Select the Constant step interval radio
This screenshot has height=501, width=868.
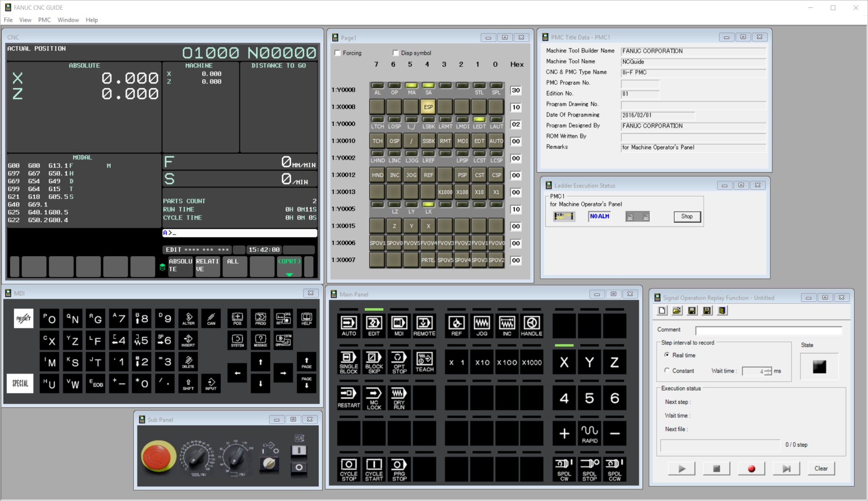click(667, 370)
